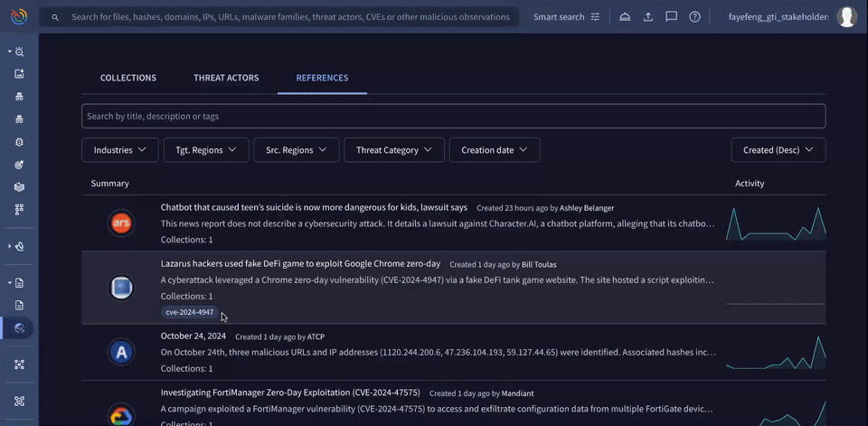Click the Chatbot article description text
Viewport: 868px width, 426px height.
[x=438, y=223]
